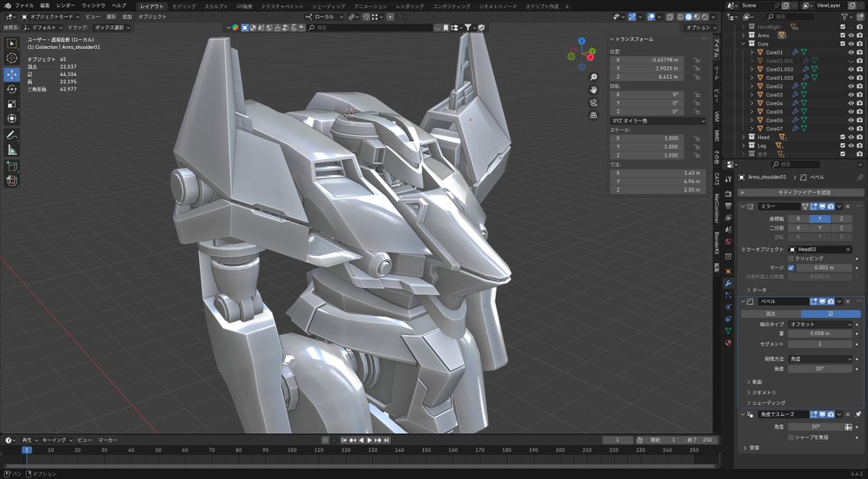868x479 pixels.
Task: Activate the Scale tool
Action: click(x=12, y=104)
